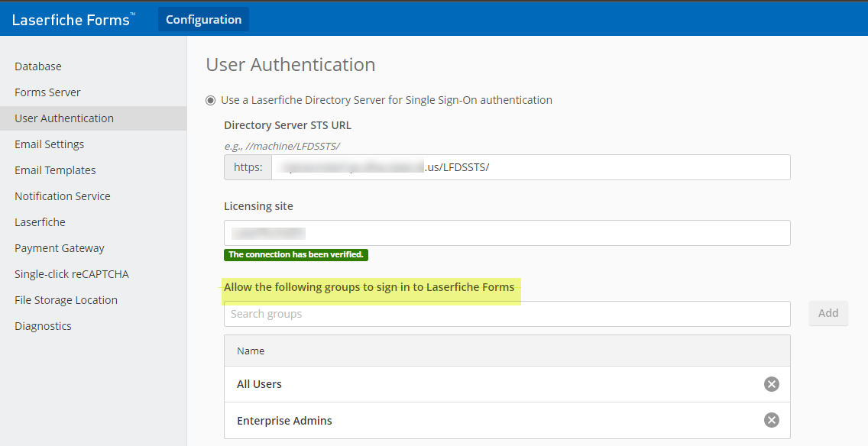Go to Notification Service settings

(63, 196)
